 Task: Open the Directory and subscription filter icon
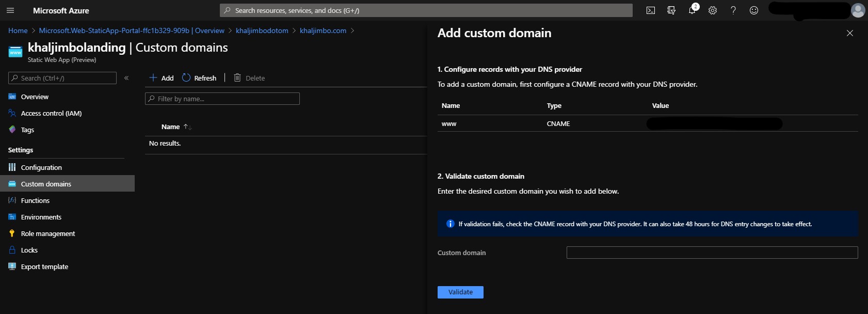671,10
